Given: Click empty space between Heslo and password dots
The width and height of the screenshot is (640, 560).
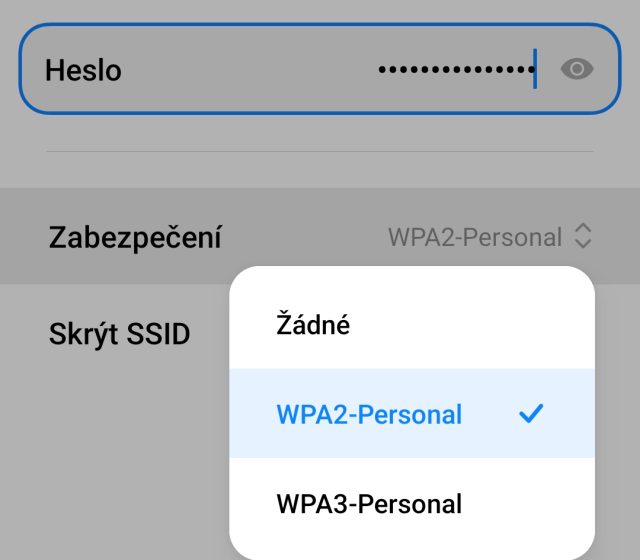Looking at the screenshot, I should tap(250, 70).
